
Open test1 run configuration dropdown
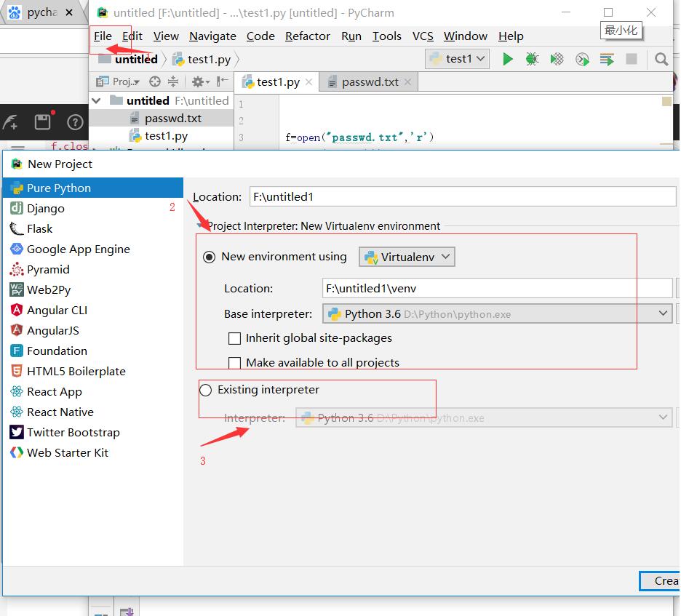(x=457, y=59)
